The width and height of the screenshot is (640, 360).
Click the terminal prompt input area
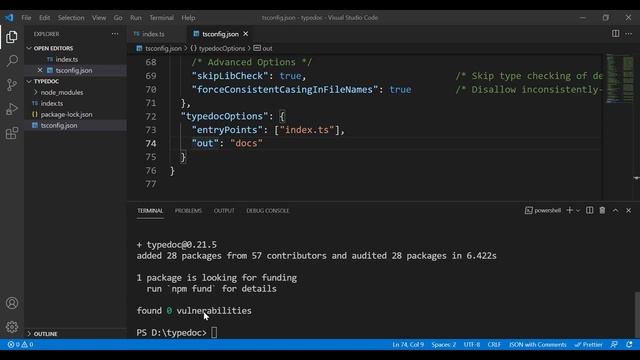click(214, 333)
